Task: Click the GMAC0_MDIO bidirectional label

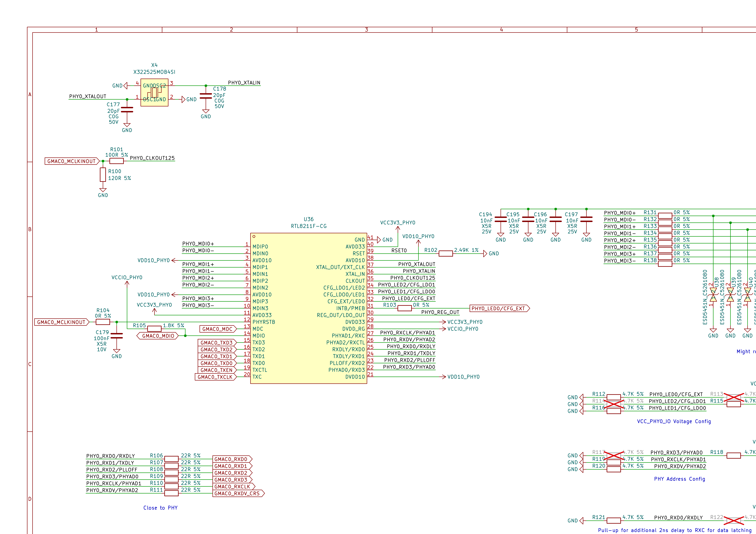Action: point(158,336)
